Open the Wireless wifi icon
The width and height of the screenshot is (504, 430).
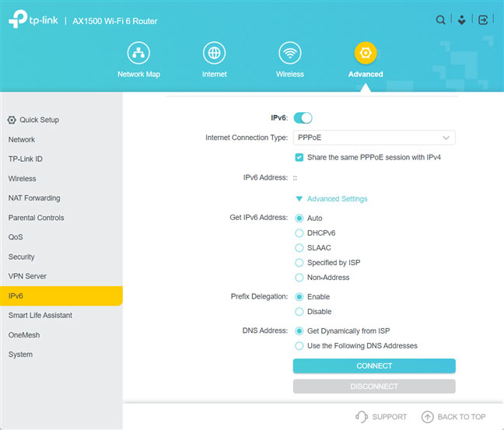click(x=290, y=53)
